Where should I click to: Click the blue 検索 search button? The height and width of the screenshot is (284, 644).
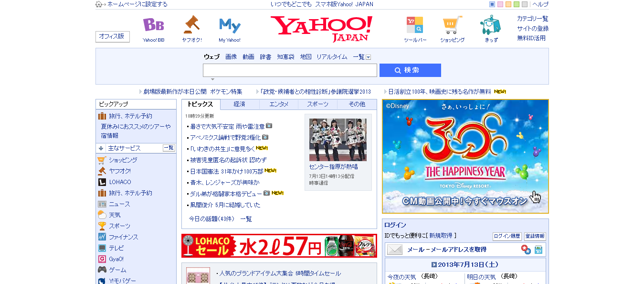410,70
